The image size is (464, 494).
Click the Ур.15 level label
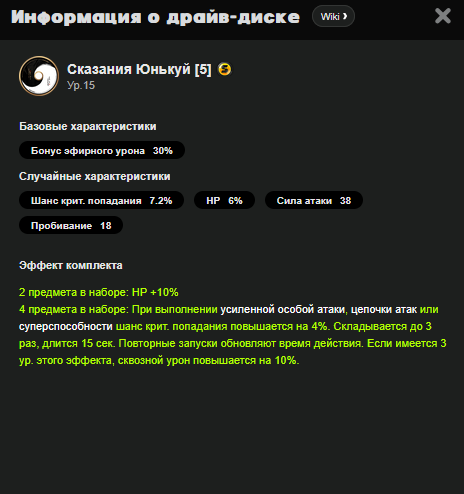81,85
